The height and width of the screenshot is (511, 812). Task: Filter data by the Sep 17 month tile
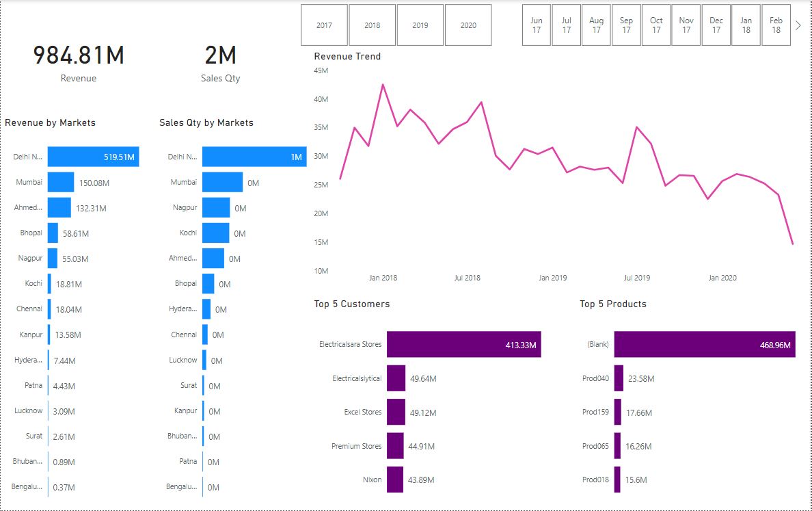pos(626,25)
